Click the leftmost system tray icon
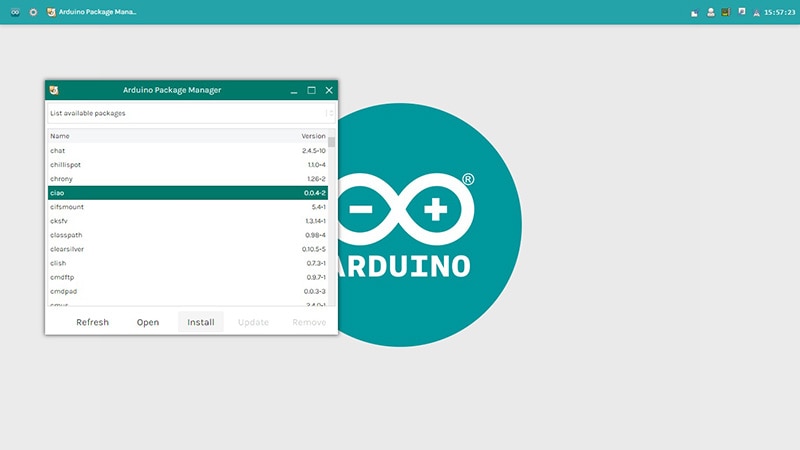Image resolution: width=800 pixels, height=450 pixels. (x=695, y=12)
